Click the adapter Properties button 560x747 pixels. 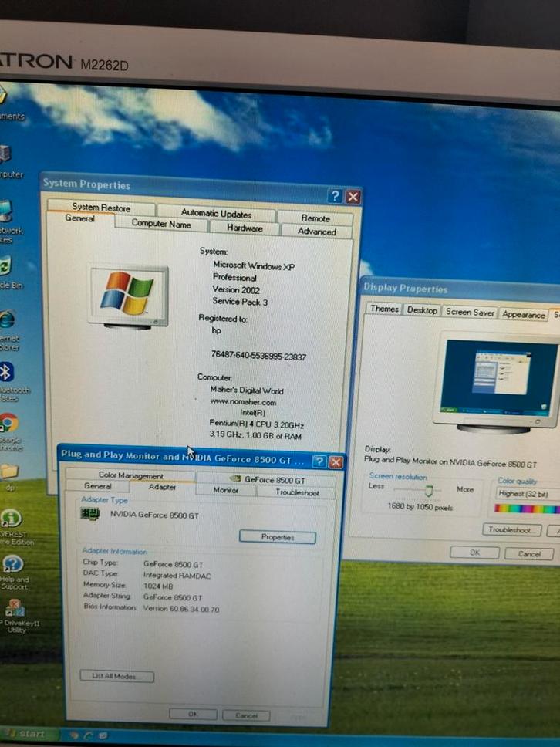pos(277,537)
